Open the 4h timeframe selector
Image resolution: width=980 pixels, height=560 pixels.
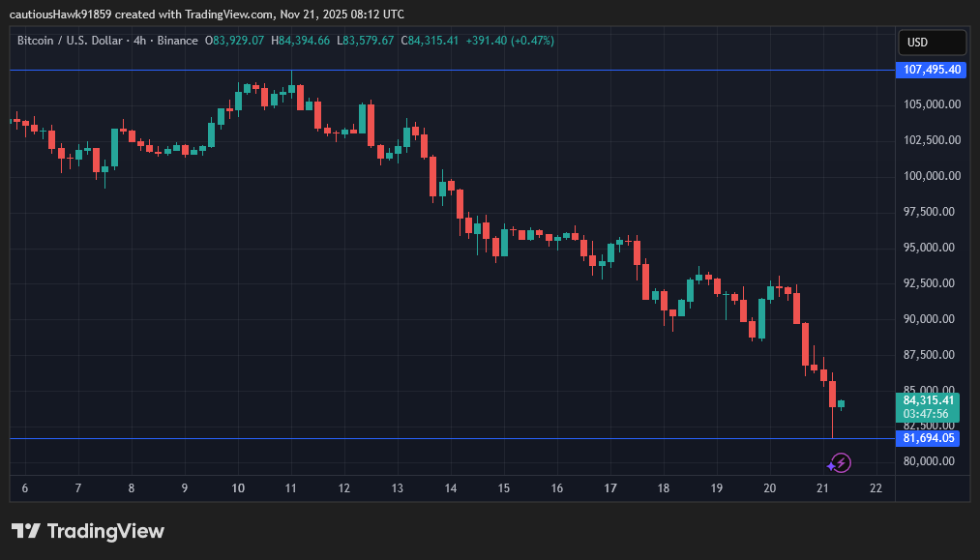140,41
